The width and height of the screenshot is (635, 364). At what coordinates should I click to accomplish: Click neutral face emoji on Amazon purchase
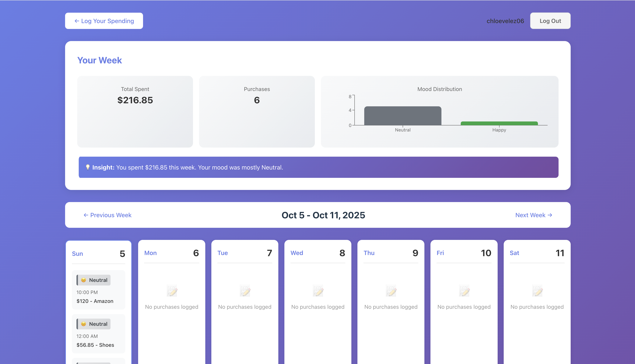click(x=84, y=280)
